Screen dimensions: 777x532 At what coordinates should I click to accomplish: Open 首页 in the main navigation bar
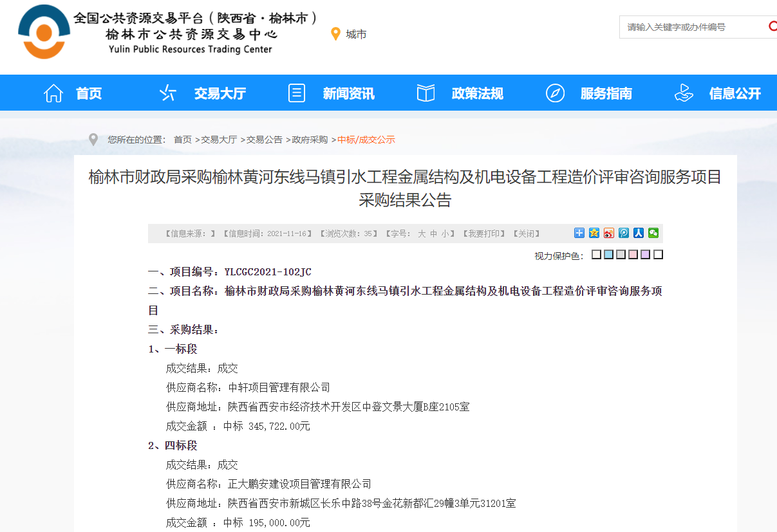[73, 93]
